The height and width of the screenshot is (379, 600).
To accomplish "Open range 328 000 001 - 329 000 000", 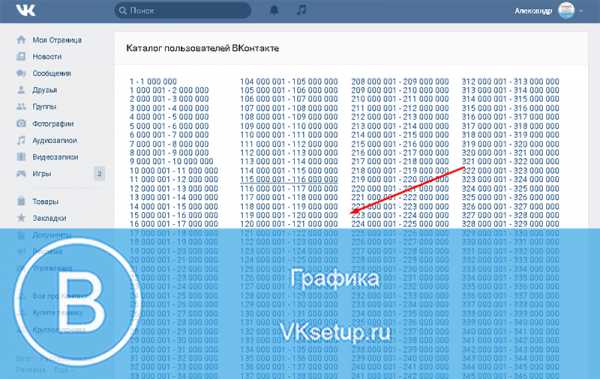I will point(510,224).
